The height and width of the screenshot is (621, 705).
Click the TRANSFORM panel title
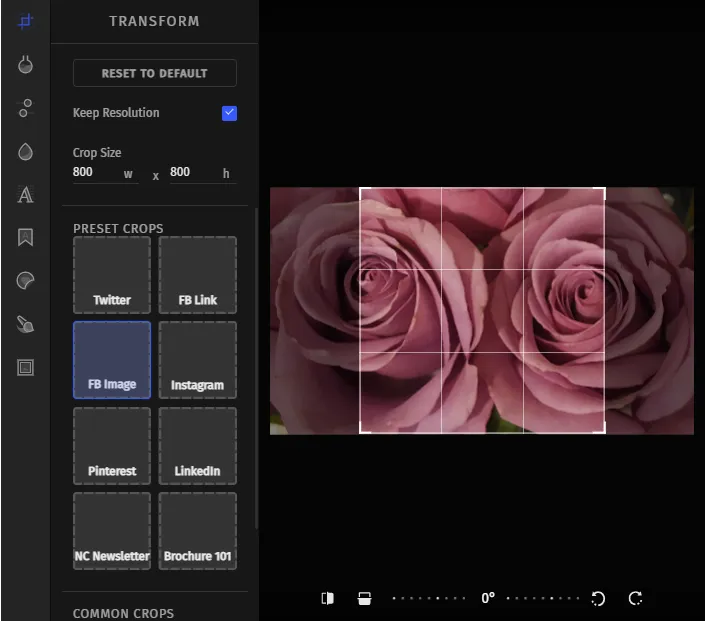tap(154, 21)
